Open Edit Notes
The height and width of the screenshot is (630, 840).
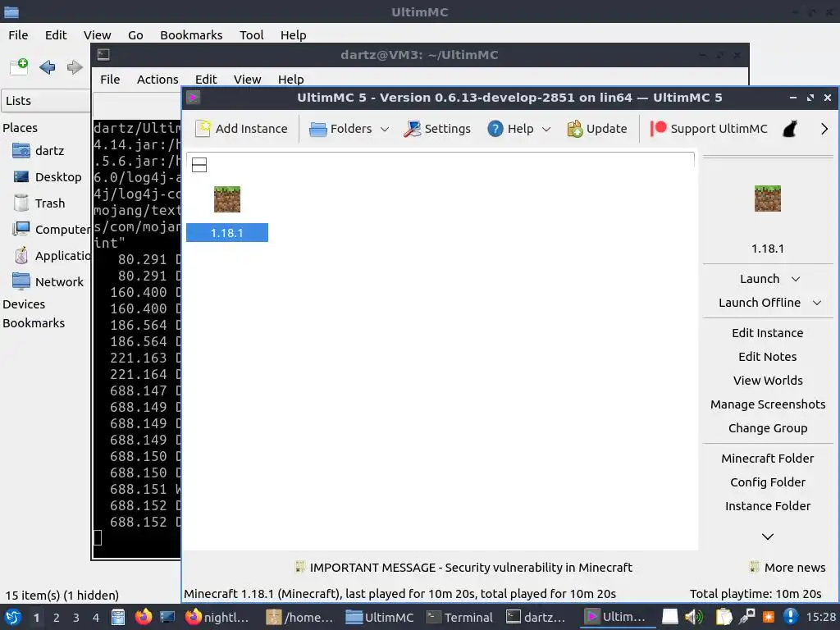[768, 357]
